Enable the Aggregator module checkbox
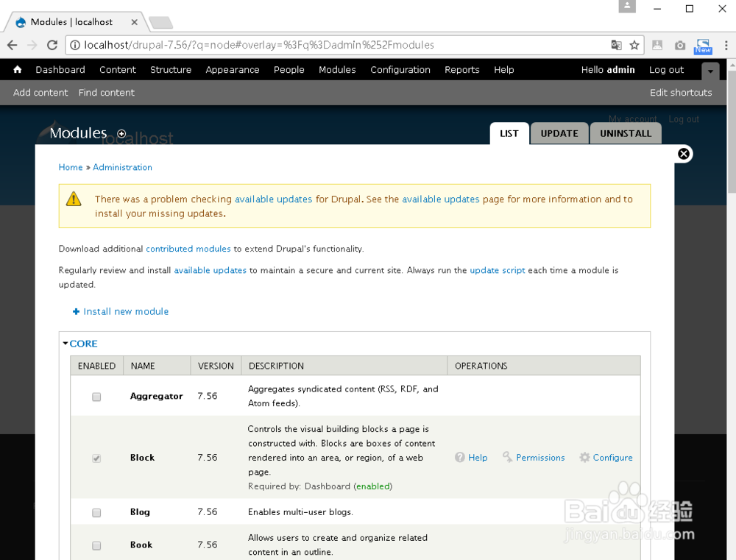 pyautogui.click(x=96, y=397)
